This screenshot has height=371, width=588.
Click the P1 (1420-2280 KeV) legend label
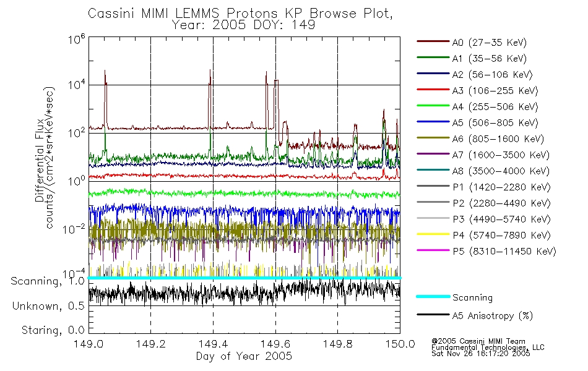(x=501, y=187)
